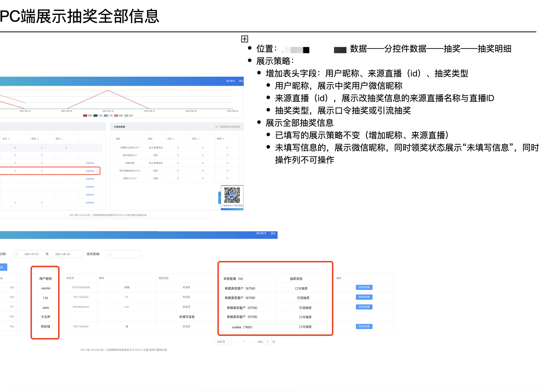Image resolution: width=545 pixels, height=392 pixels.
Task: Click the end date 2021-08-19 field
Action: pyautogui.click(x=62, y=254)
